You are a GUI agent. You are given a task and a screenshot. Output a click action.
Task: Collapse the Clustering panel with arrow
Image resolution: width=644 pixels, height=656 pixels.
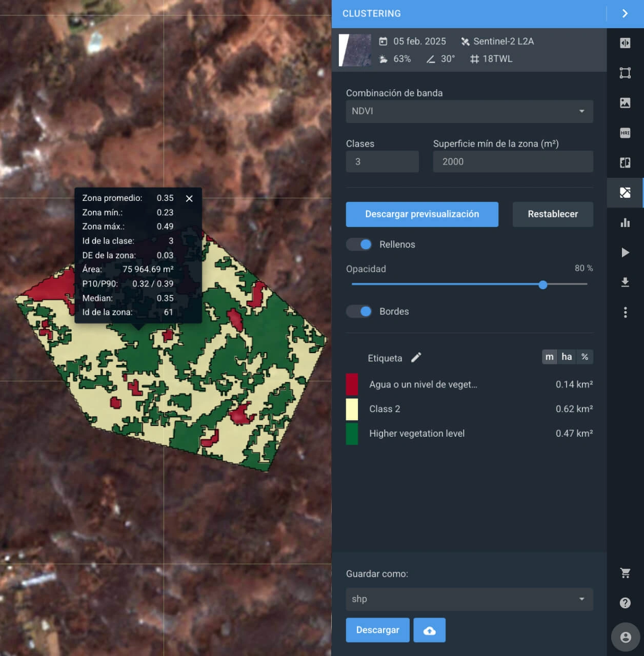click(625, 14)
